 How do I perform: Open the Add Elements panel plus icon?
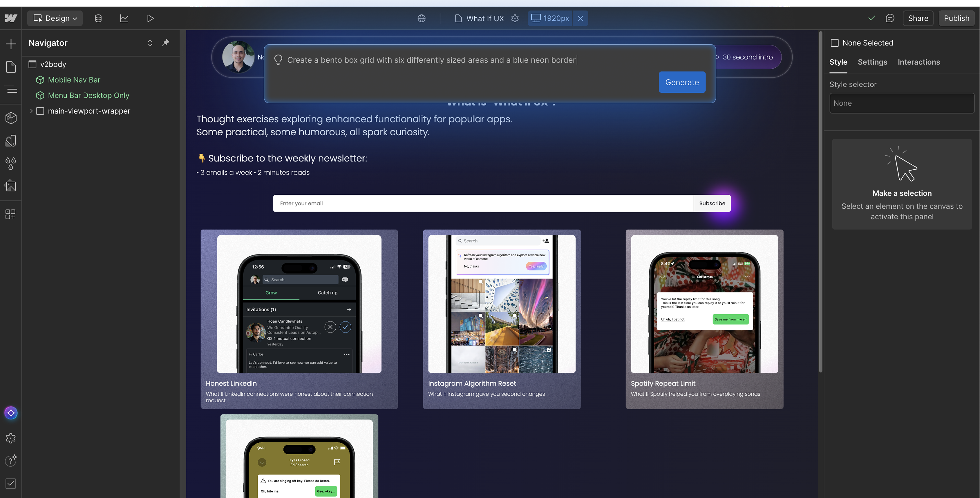(x=11, y=44)
